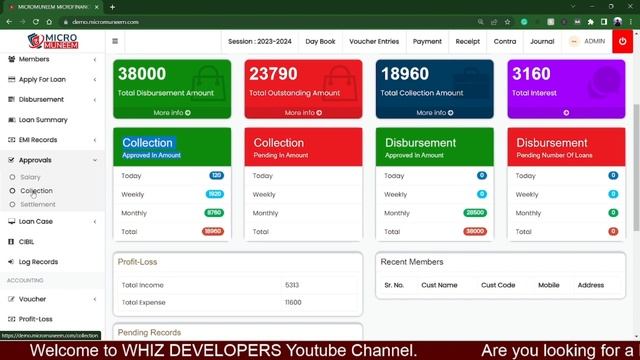
Task: Click the Log Records sidebar icon
Action: [x=11, y=262]
